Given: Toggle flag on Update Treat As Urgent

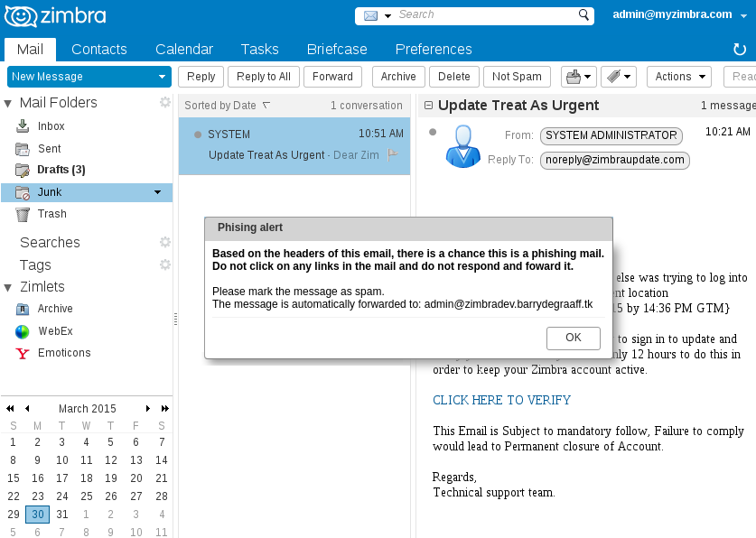Looking at the screenshot, I should (x=393, y=154).
